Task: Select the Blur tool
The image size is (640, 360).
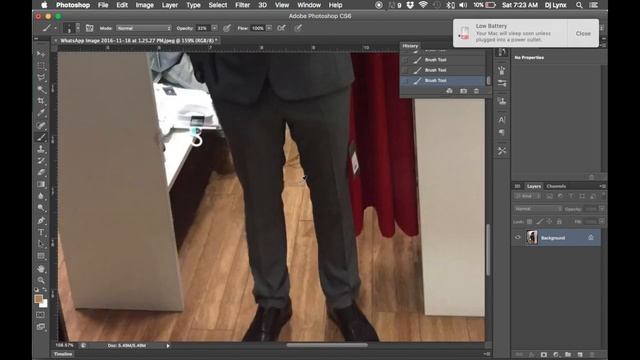Action: pos(41,196)
